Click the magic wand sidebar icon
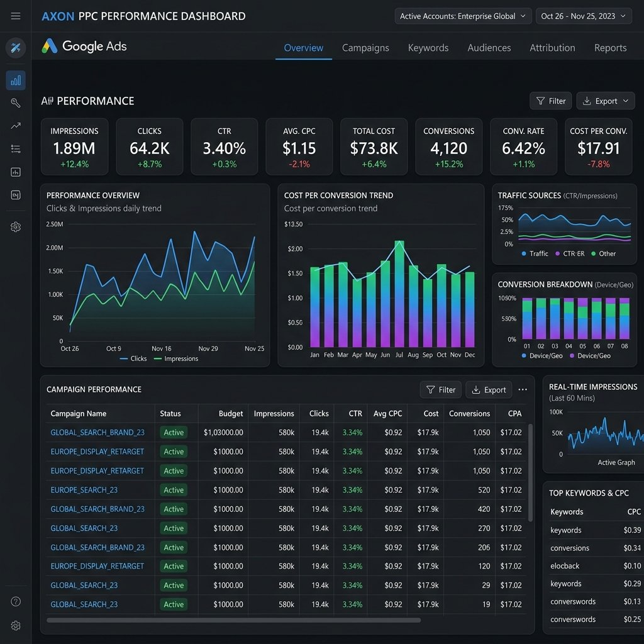The width and height of the screenshot is (644, 644). tap(16, 48)
